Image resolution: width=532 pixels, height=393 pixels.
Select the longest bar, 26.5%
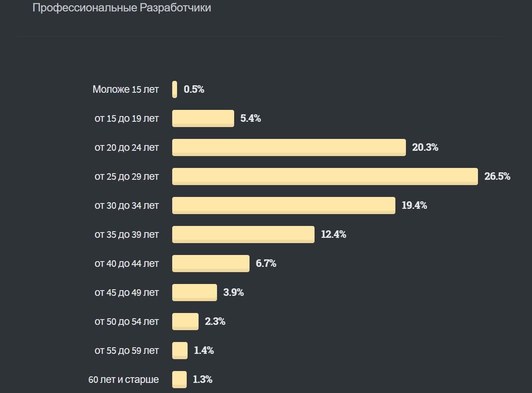pos(325,176)
